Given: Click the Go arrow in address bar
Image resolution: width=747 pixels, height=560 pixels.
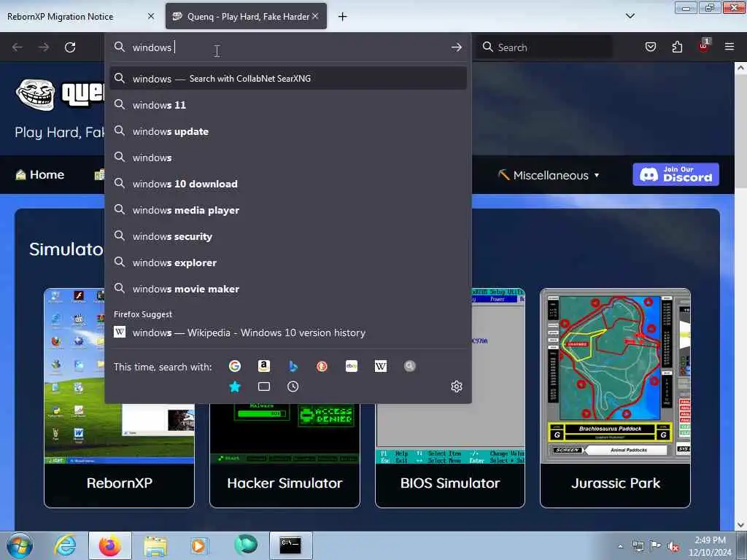Looking at the screenshot, I should coord(457,47).
